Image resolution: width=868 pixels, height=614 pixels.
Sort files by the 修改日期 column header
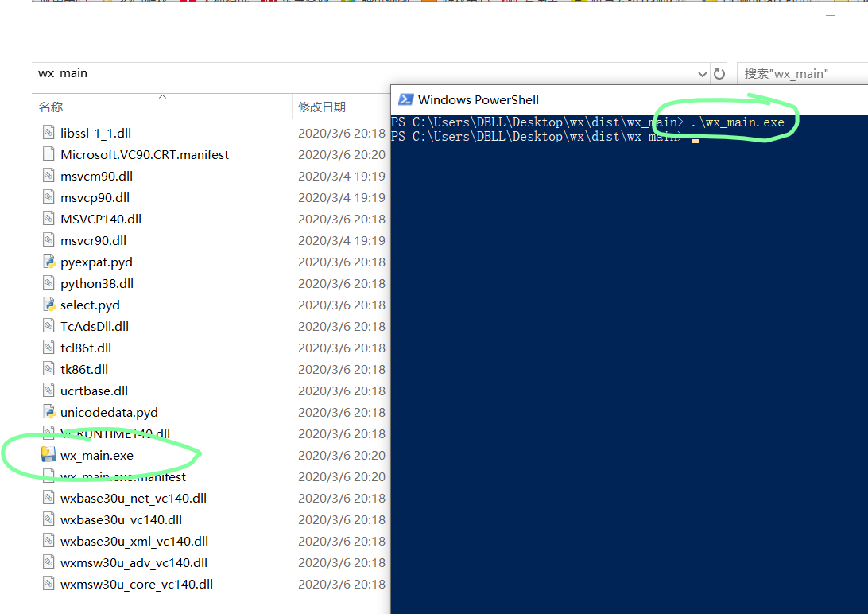pos(322,107)
